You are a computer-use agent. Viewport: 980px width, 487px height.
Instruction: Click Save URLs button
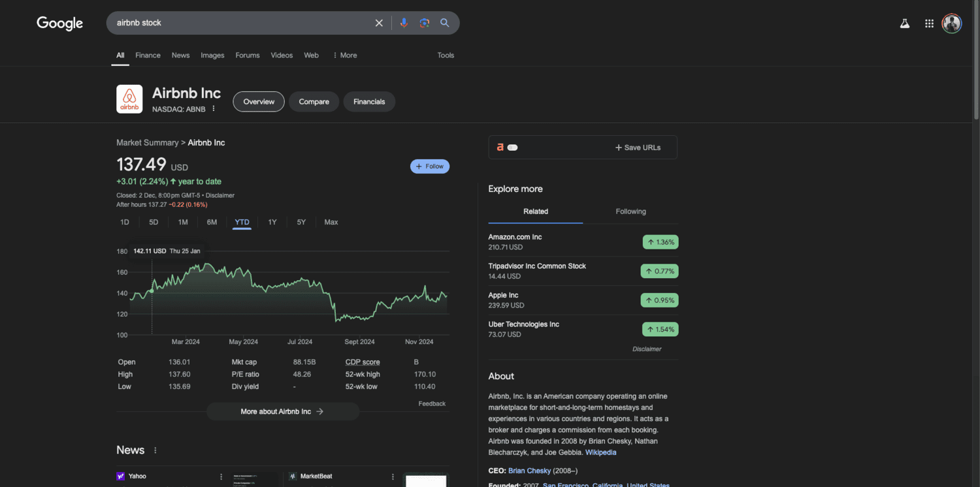[638, 148]
